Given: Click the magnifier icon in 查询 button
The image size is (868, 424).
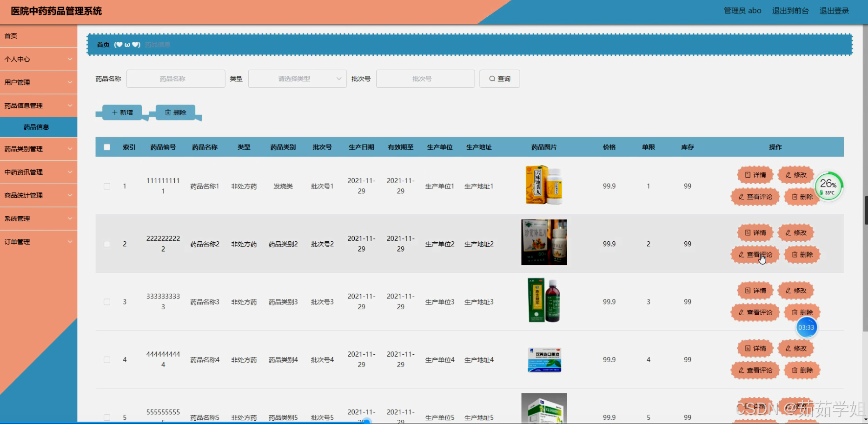Looking at the screenshot, I should click(491, 79).
